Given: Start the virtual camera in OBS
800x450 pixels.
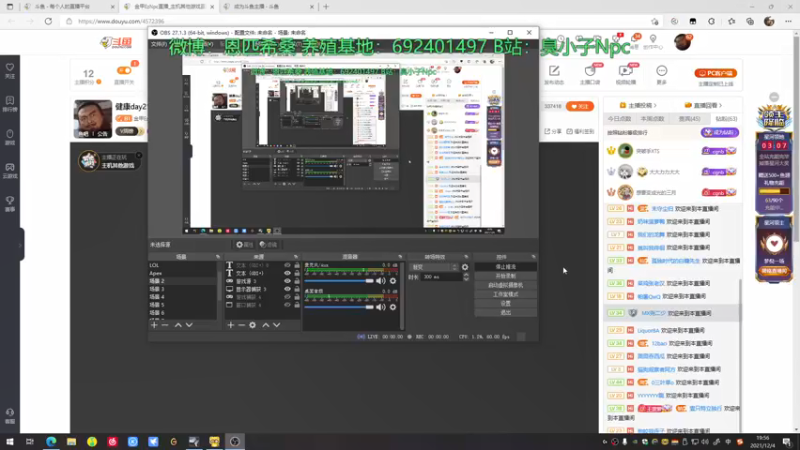Looking at the screenshot, I should pos(505,285).
